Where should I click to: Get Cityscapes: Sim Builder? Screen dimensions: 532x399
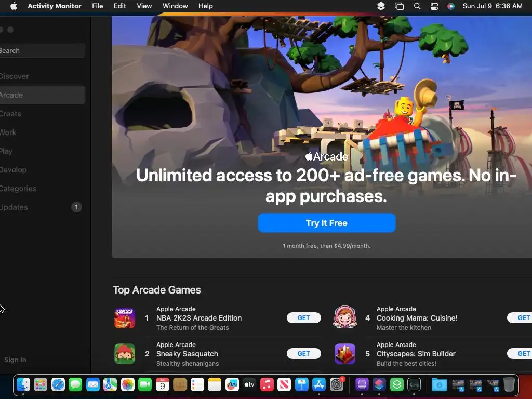pos(520,353)
